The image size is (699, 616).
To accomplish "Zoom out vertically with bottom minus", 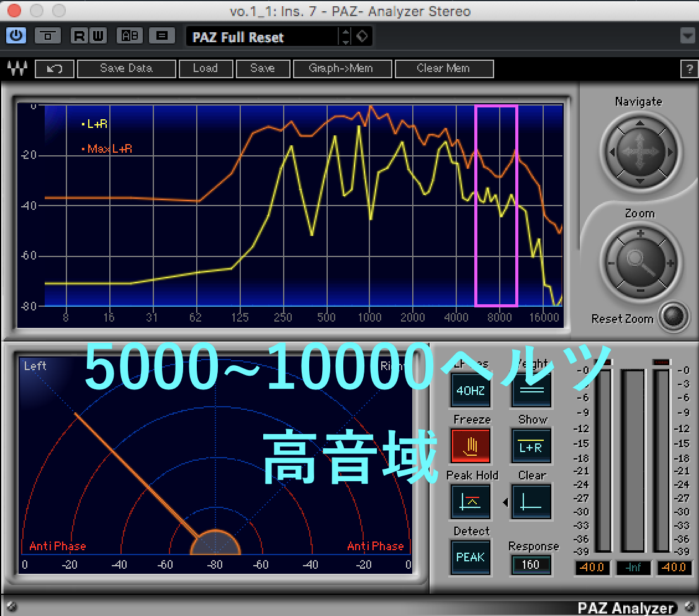I will click(x=640, y=291).
